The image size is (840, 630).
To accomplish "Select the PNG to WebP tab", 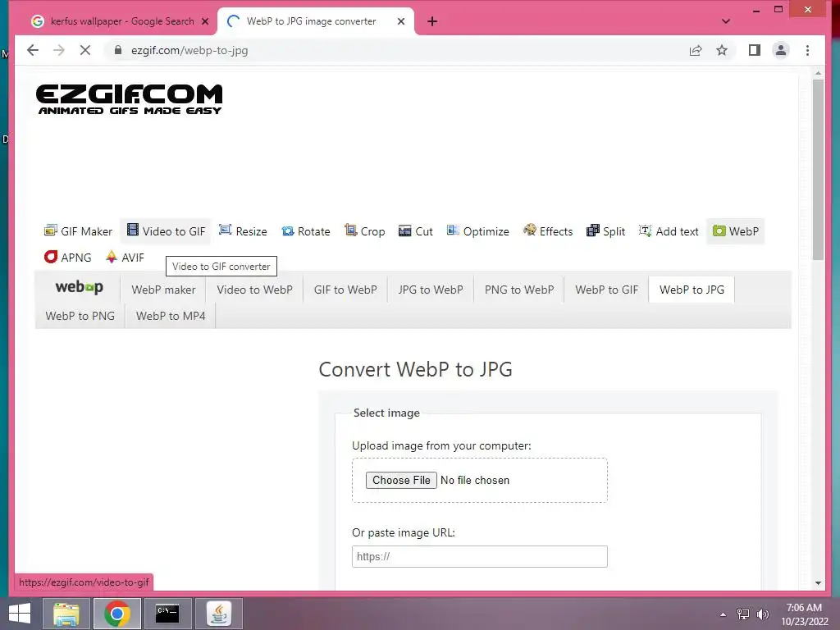I will (519, 290).
